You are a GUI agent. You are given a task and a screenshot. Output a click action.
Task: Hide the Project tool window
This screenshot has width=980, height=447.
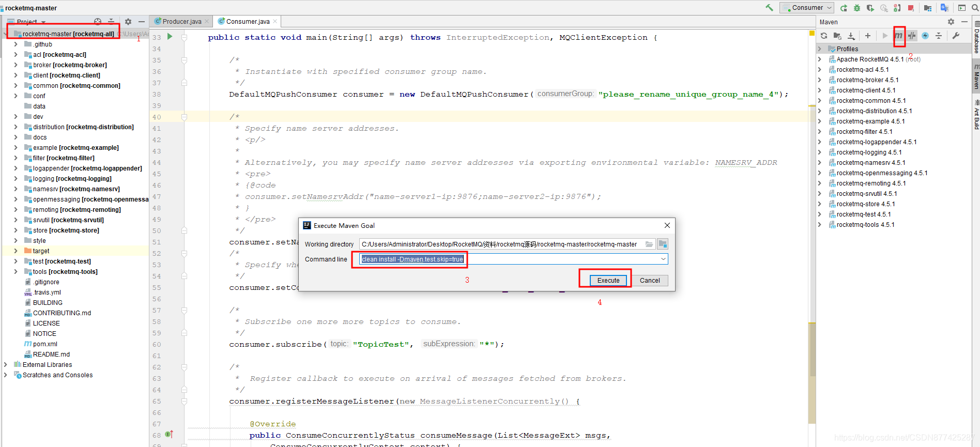coord(141,22)
